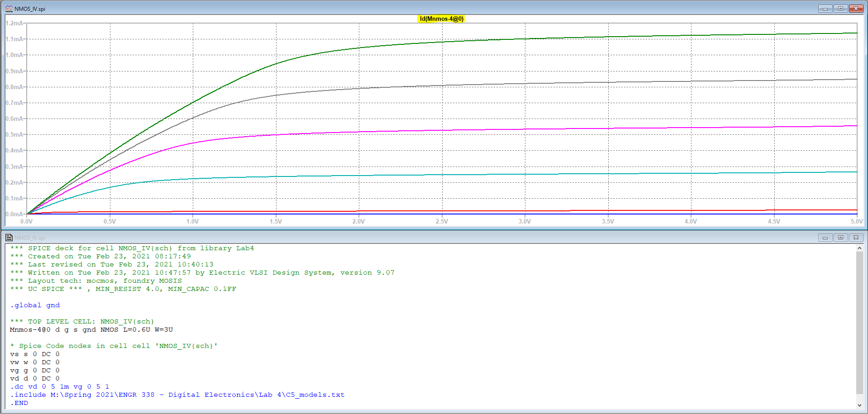Restore down the waveform plot window

pyautogui.click(x=840, y=9)
